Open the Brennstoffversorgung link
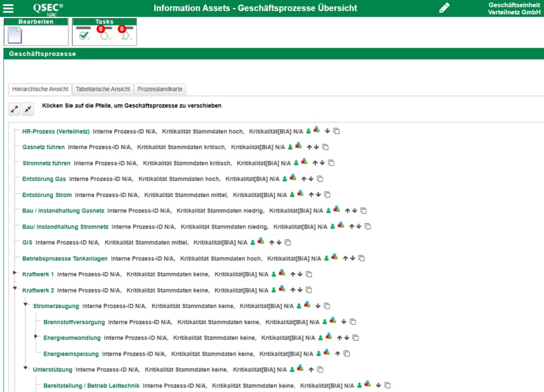The height and width of the screenshot is (392, 544). [x=74, y=322]
